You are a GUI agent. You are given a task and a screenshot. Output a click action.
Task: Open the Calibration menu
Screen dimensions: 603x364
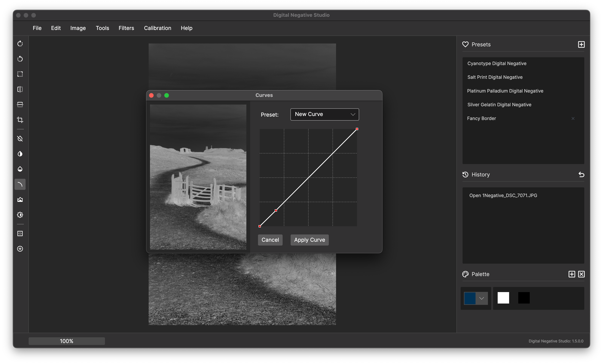(x=157, y=28)
